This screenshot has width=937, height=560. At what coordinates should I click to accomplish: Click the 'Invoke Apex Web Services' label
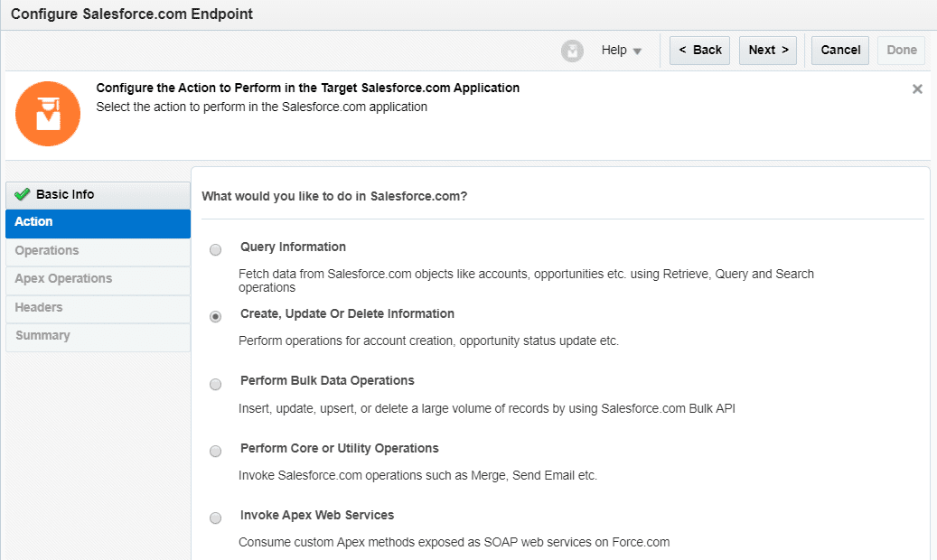317,515
